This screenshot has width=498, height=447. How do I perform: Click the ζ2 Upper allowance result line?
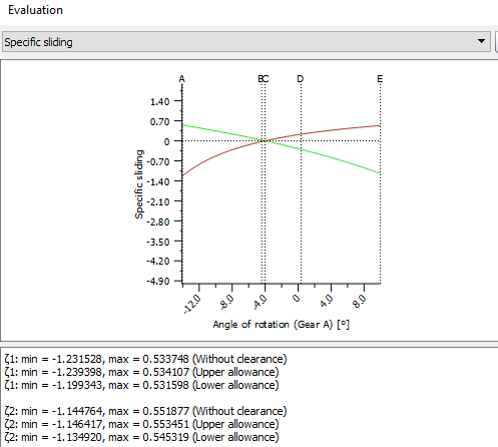(x=142, y=424)
